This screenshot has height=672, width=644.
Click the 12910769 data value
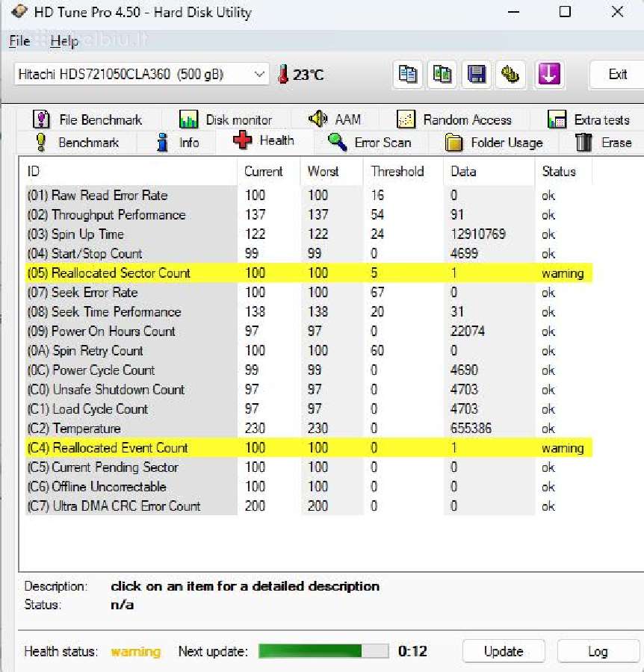coord(478,234)
